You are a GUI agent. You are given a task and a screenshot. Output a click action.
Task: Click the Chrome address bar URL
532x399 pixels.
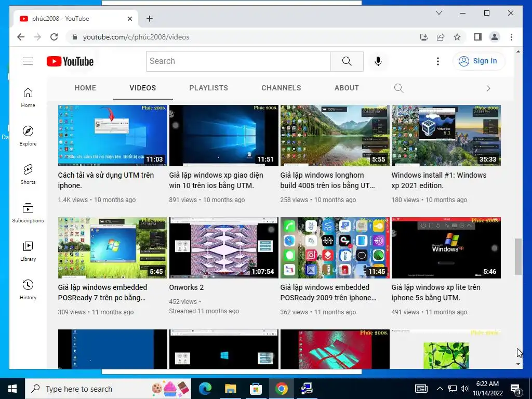[x=136, y=37]
